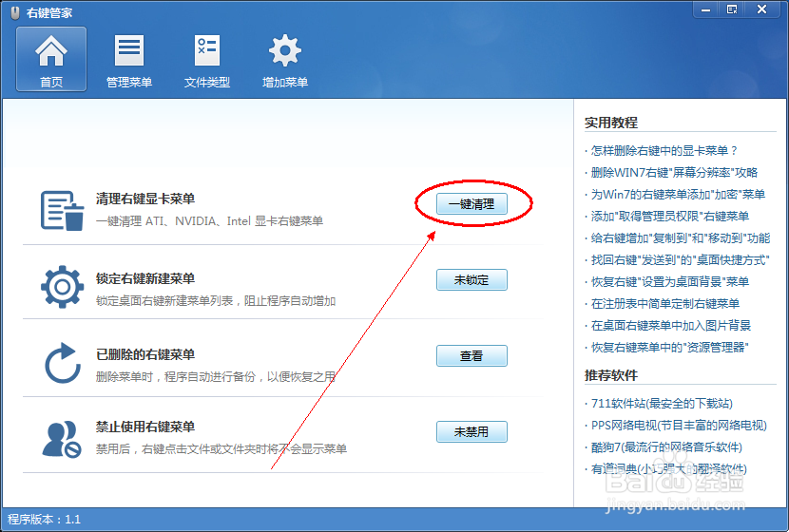Open link 恢复右键菜单中的"资源管理器"
Screen dimensions: 789x532
tap(670, 348)
